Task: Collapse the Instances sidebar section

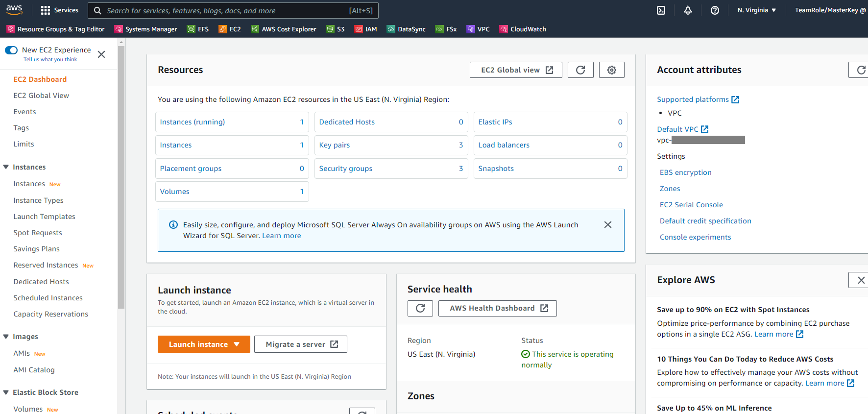Action: pos(6,167)
